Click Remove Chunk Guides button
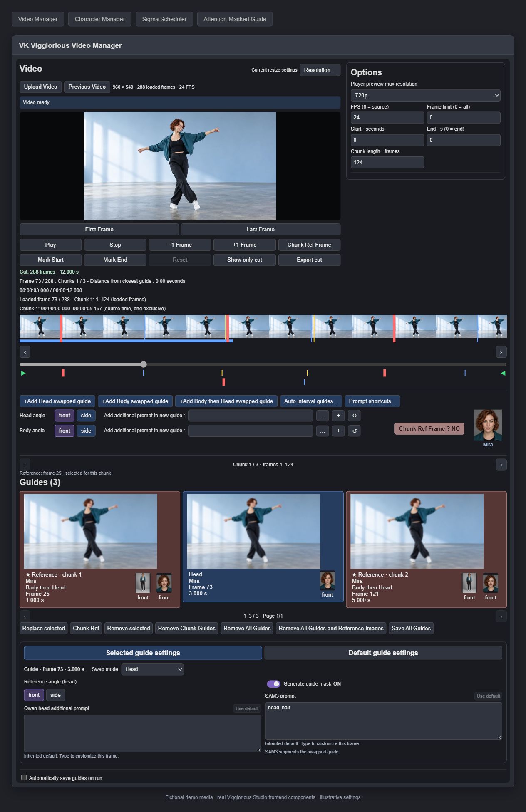This screenshot has width=526, height=812. [x=187, y=629]
